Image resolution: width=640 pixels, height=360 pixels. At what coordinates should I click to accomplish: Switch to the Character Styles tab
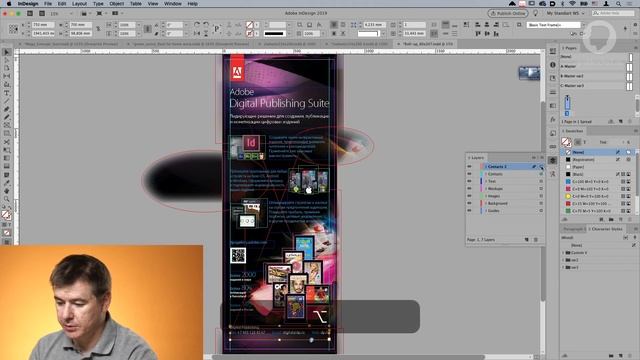point(607,229)
